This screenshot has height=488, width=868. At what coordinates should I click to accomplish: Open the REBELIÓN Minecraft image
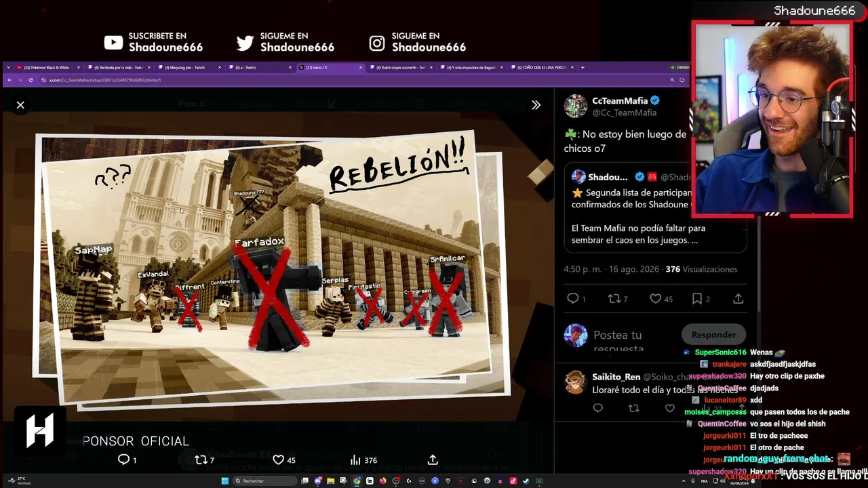point(273,270)
